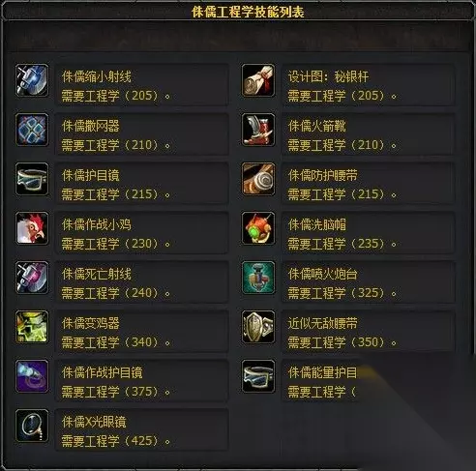476x471 pixels.
Task: Select the 侏儒X光眼镜 monocle icon
Action: (32, 426)
